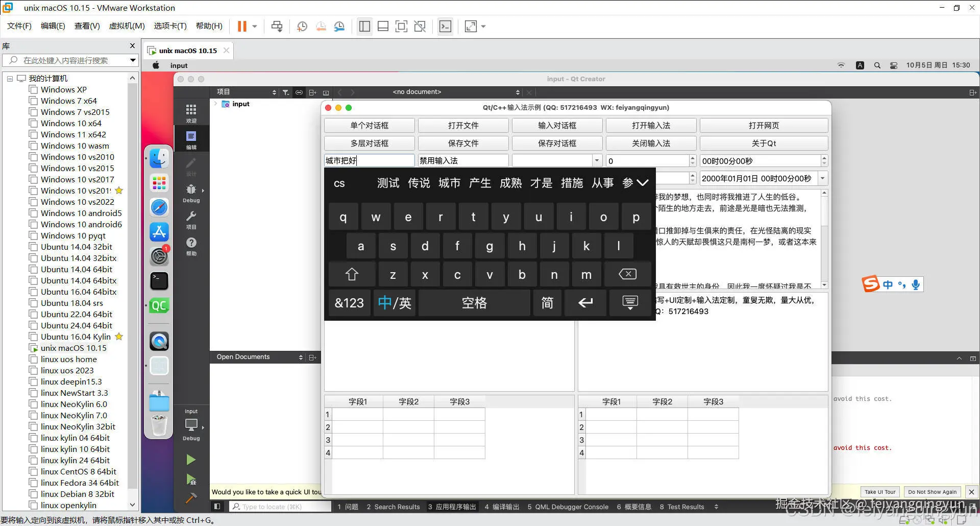
Task: Open the App Store dock icon
Action: point(159,232)
